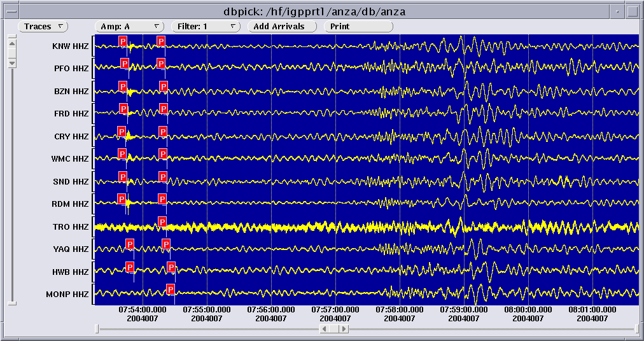Click the vertical scroll down arrow
The height and width of the screenshot is (341, 644).
pos(12,63)
